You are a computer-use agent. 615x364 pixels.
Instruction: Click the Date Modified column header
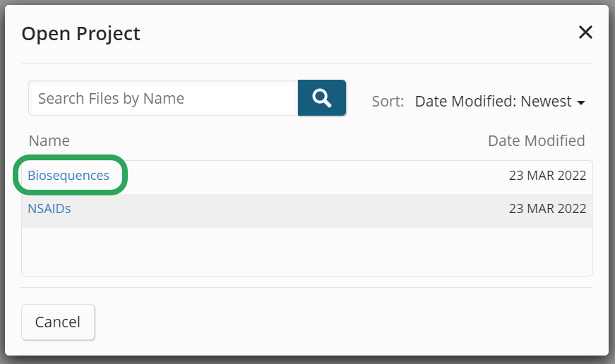point(536,140)
